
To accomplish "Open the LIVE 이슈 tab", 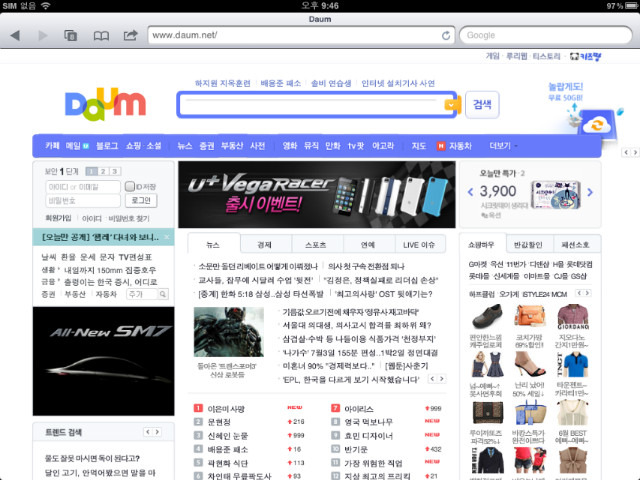I will point(419,245).
